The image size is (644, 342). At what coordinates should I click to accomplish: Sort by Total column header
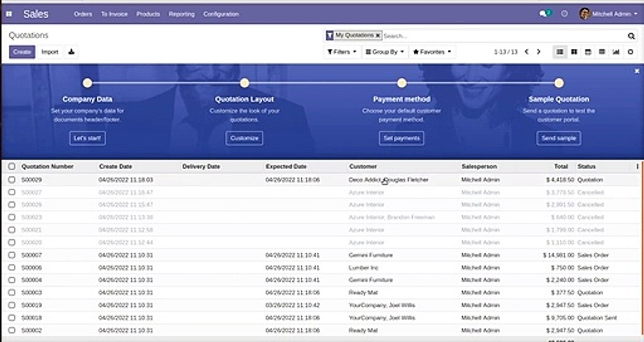pos(561,166)
